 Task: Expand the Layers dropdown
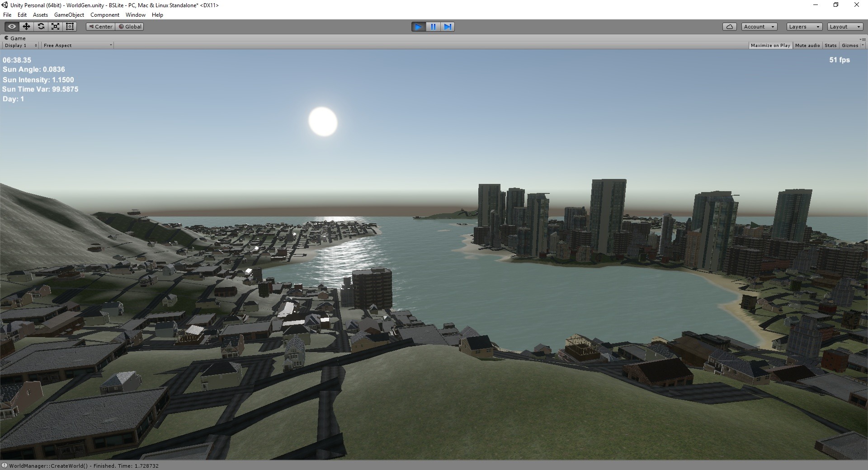(x=804, y=27)
